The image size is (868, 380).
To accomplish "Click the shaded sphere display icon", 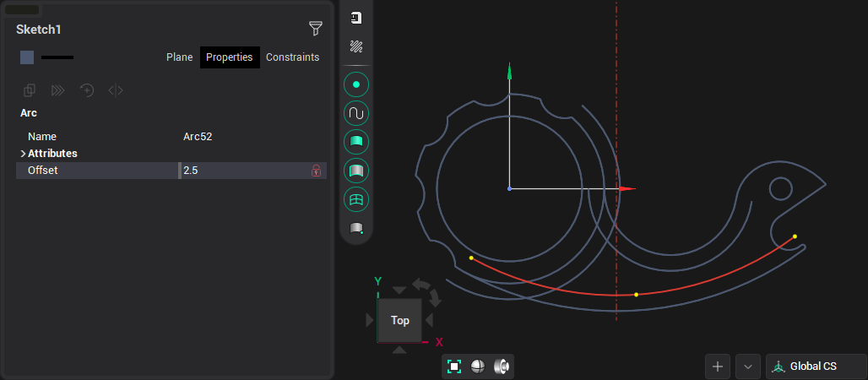I will click(x=478, y=366).
